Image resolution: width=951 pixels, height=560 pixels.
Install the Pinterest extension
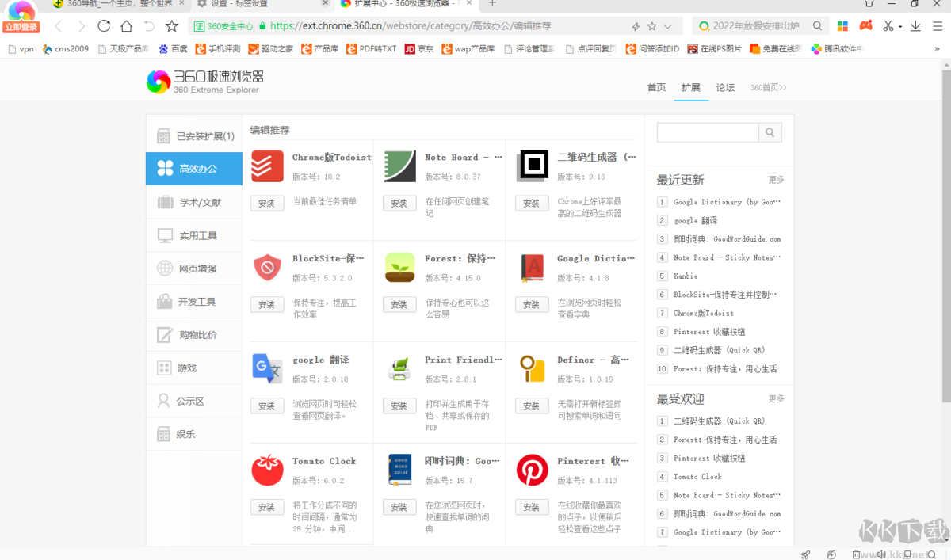pyautogui.click(x=532, y=507)
